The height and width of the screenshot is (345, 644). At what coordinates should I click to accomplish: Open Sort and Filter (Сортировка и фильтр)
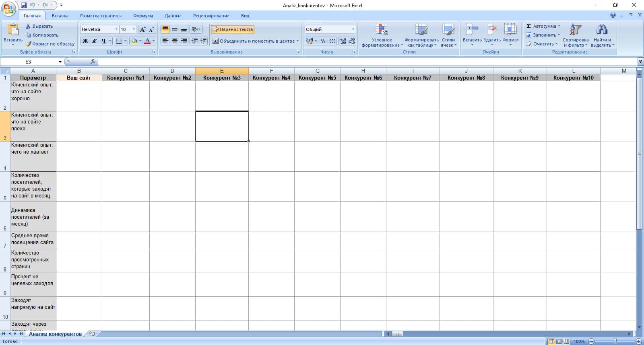point(576,35)
